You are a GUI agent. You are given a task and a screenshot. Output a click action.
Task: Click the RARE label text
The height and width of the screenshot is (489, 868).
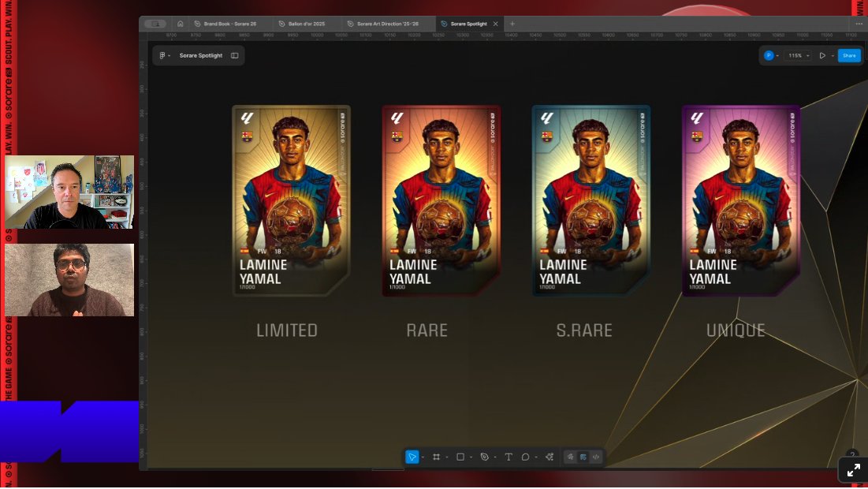point(427,330)
